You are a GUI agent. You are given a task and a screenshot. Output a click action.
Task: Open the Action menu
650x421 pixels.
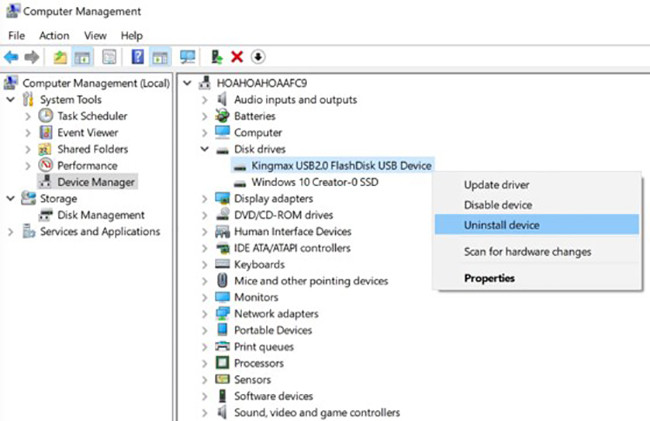coord(54,35)
